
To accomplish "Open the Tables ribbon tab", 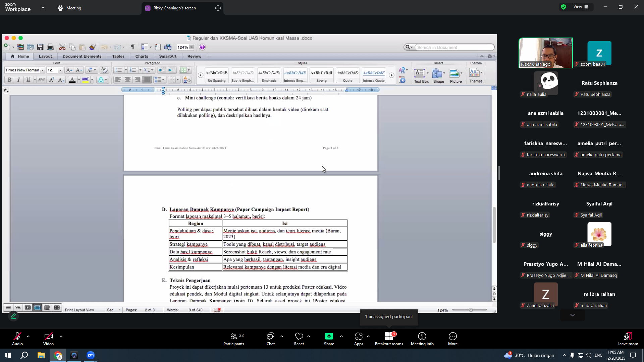I will (118, 56).
